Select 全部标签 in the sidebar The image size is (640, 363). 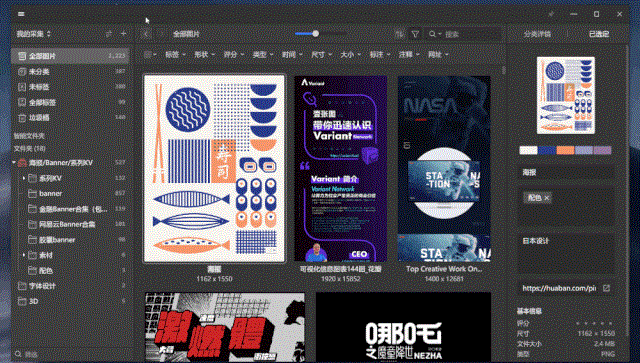71,102
